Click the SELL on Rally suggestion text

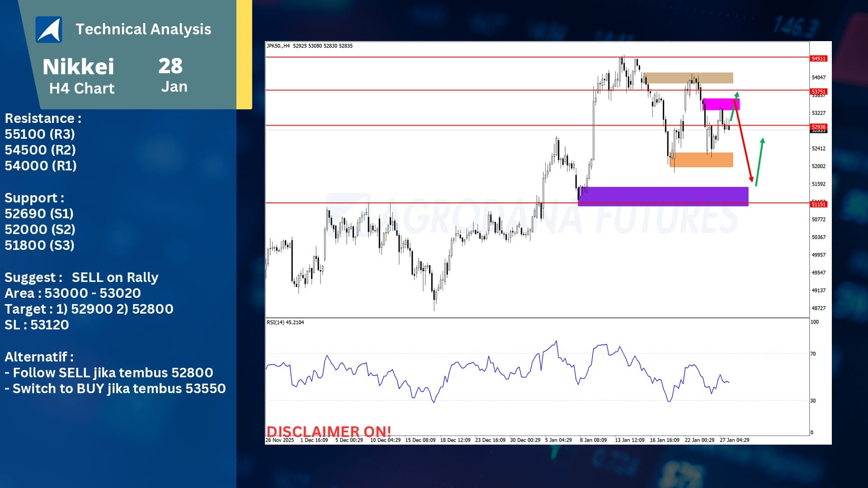click(115, 277)
